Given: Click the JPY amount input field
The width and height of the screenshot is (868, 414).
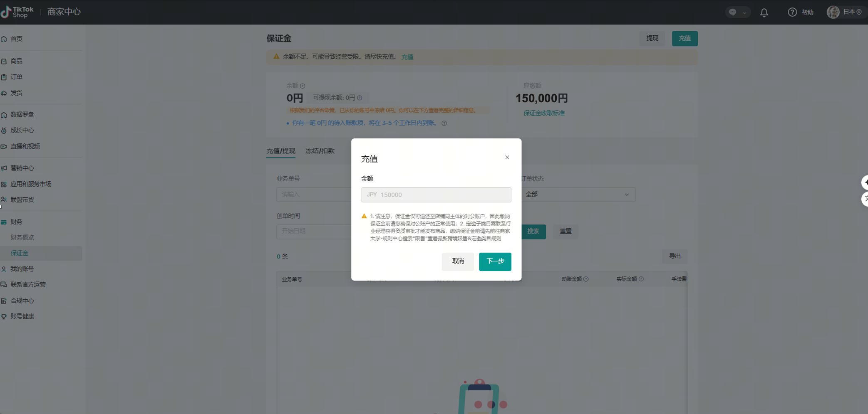Looking at the screenshot, I should [x=436, y=195].
